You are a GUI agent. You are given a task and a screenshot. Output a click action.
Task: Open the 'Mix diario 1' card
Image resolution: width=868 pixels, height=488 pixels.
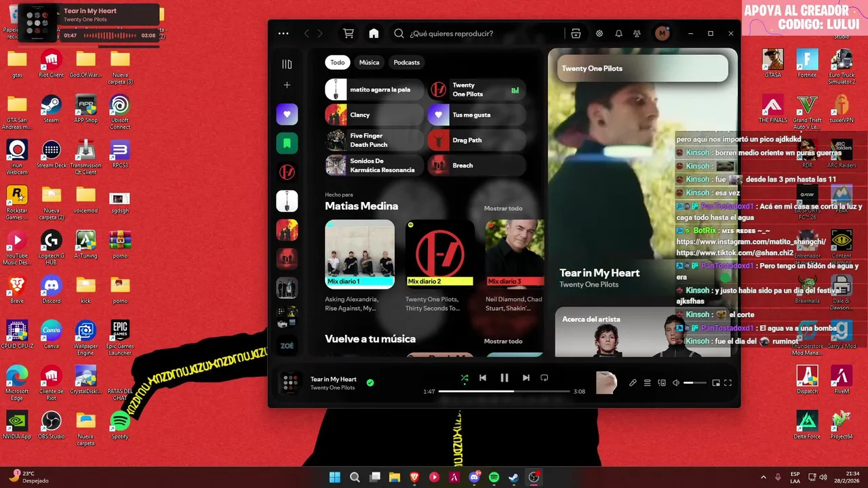(x=359, y=266)
